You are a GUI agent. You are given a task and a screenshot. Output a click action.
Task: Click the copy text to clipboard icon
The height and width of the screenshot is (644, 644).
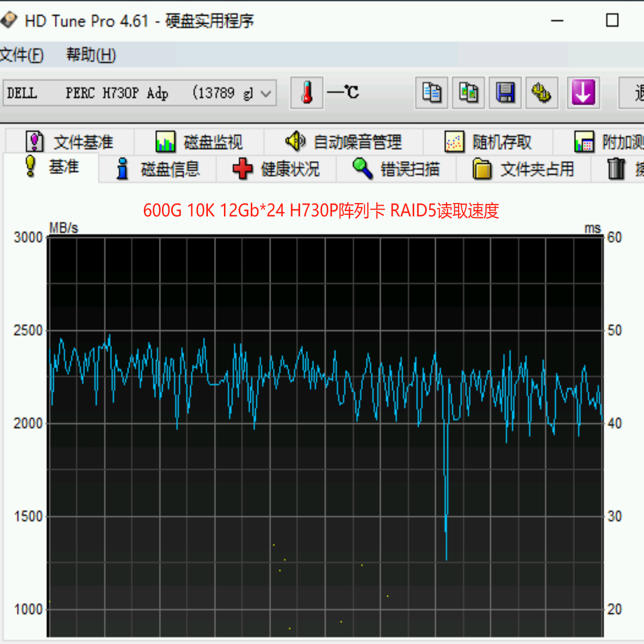click(431, 93)
